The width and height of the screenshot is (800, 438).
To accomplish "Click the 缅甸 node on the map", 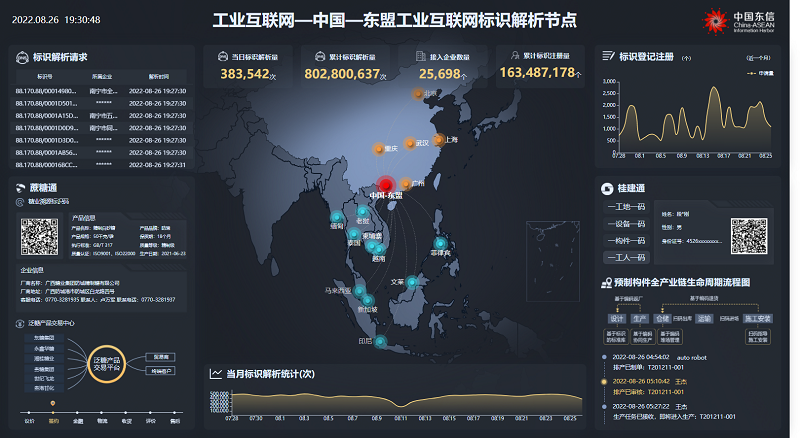I will pos(336,217).
